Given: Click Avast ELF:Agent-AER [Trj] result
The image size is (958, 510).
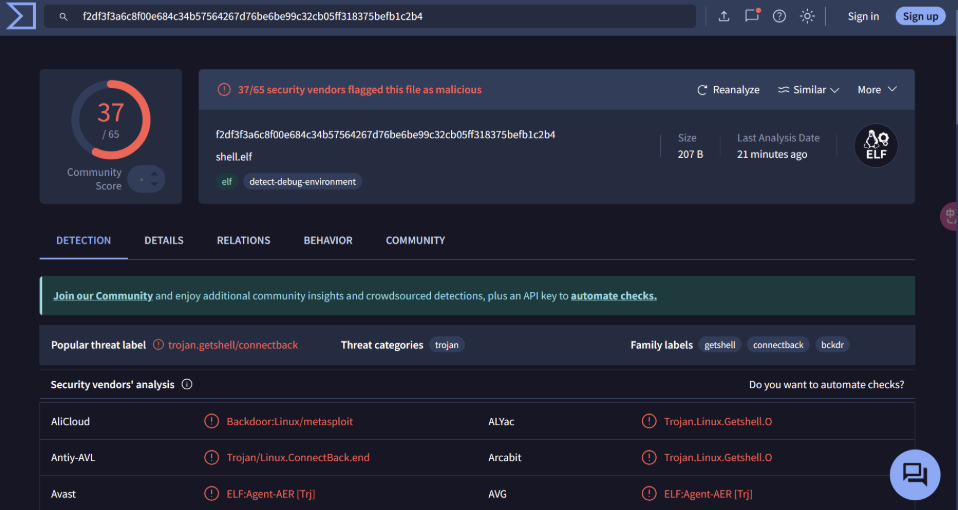Looking at the screenshot, I should 271,494.
